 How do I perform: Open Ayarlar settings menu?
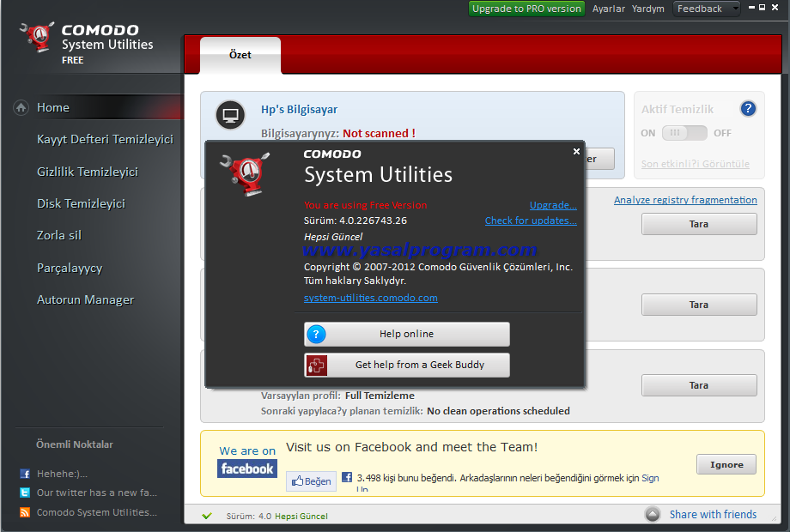coord(608,9)
